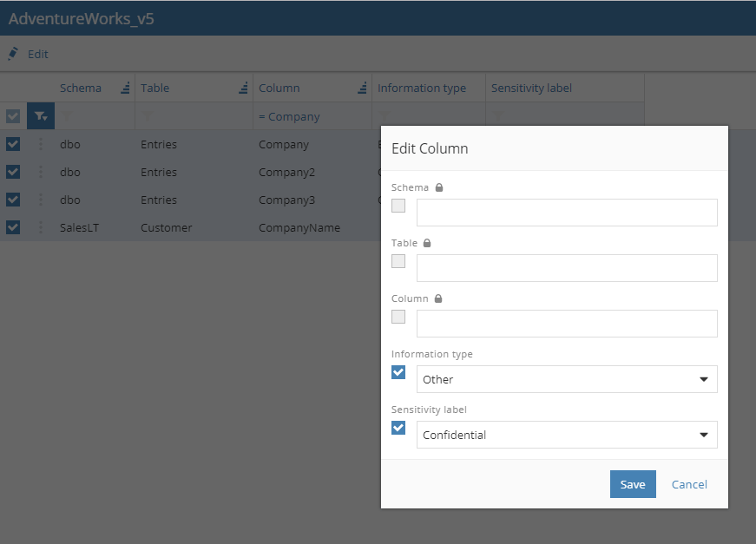This screenshot has width=756, height=544.
Task: Click the Sensitivity label filter funnel icon
Action: tap(498, 116)
